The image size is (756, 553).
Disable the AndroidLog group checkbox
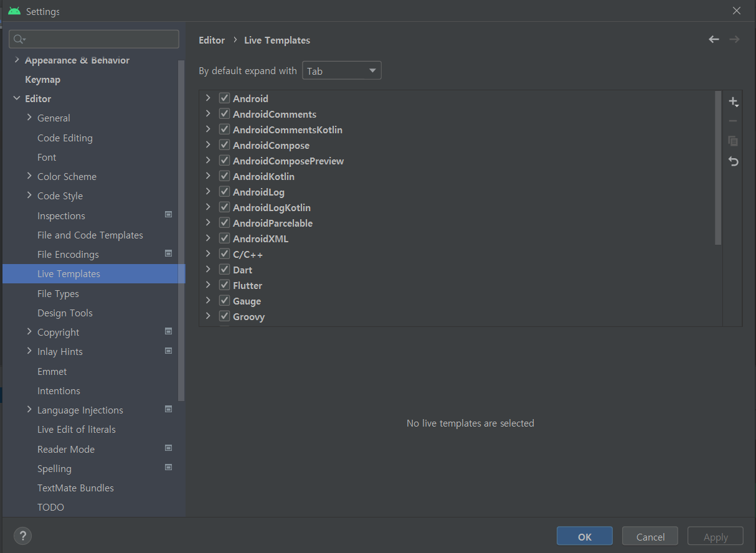tap(225, 192)
